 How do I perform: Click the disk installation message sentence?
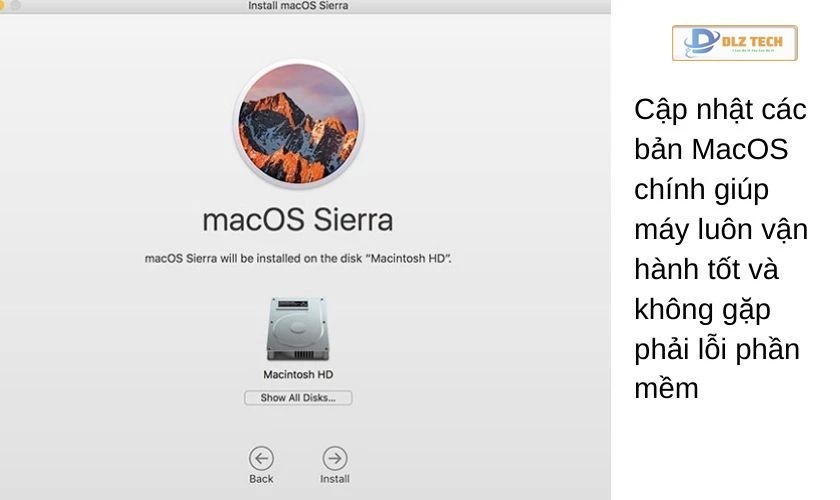pos(298,258)
